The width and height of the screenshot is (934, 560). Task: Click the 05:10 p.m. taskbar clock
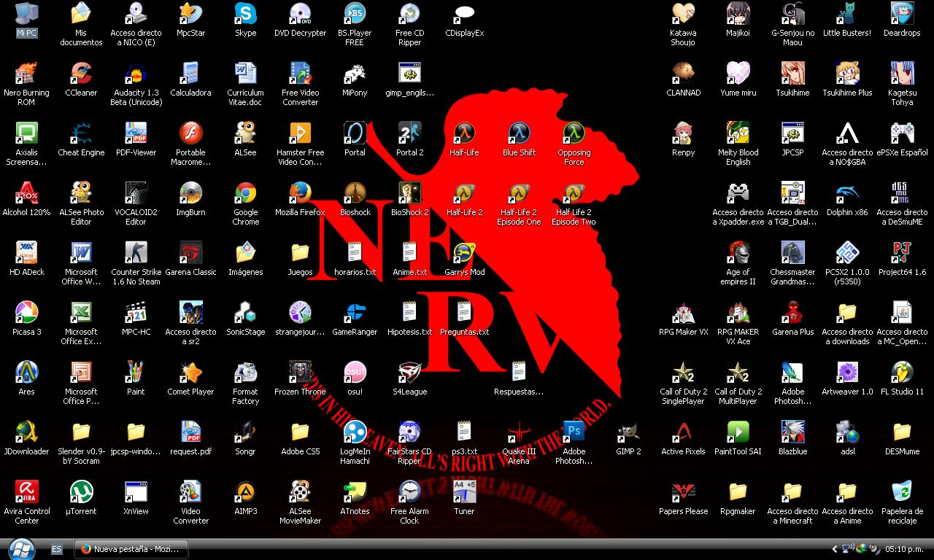tap(905, 549)
